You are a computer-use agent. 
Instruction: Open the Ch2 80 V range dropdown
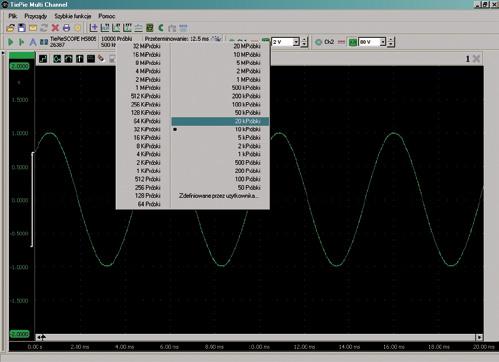tap(383, 42)
